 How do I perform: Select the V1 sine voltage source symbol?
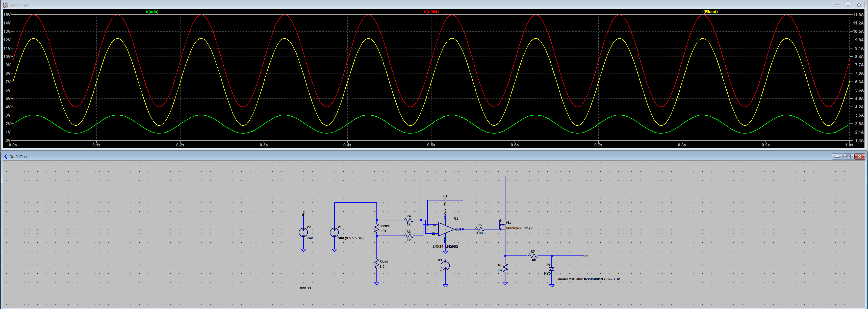pos(334,232)
